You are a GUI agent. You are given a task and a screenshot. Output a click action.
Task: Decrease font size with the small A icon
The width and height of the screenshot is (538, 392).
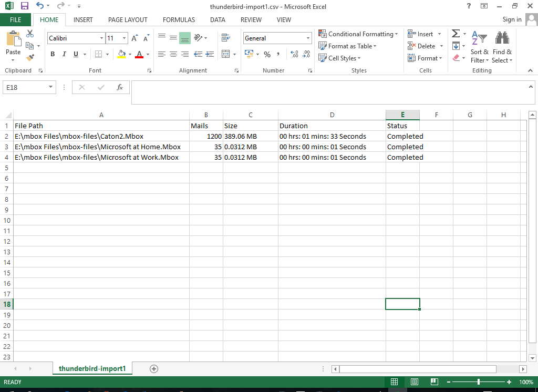click(x=147, y=38)
